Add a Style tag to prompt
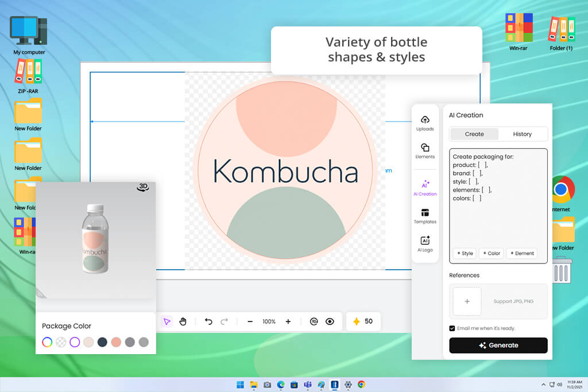Viewport: 588px width, 392px height. pyautogui.click(x=465, y=253)
